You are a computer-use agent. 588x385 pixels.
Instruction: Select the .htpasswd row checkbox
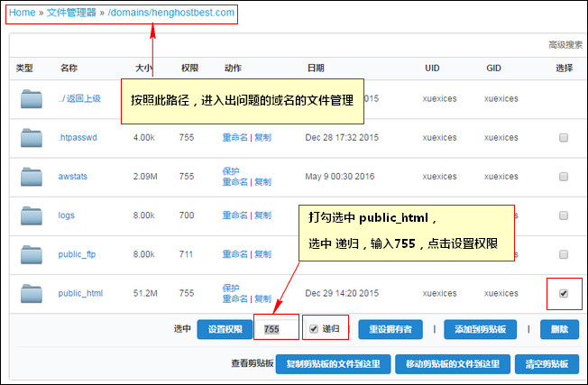(x=564, y=138)
